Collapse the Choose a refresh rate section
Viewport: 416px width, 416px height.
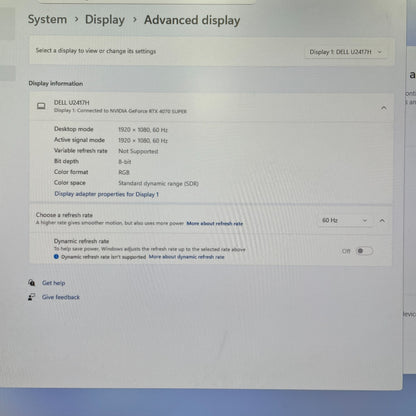pos(382,221)
